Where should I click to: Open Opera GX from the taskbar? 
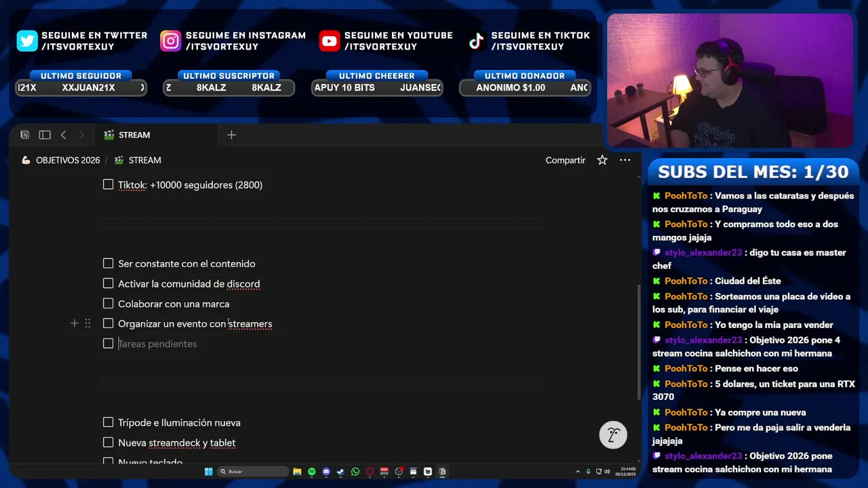(370, 472)
